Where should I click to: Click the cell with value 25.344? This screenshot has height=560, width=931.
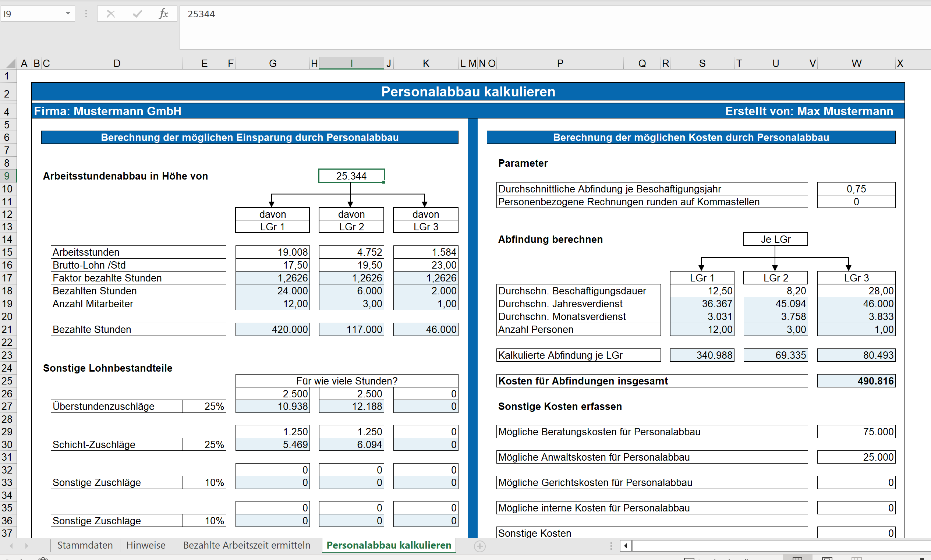pyautogui.click(x=351, y=176)
